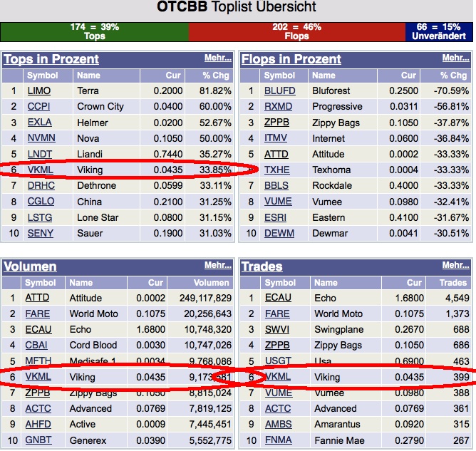Image resolution: width=476 pixels, height=451 pixels.
Task: Click Mehr... in the Flops in Prozent table
Action: click(455, 58)
